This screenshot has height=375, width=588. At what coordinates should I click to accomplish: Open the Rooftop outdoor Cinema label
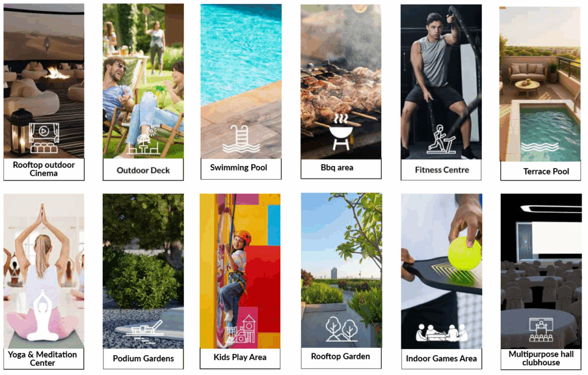pos(44,169)
